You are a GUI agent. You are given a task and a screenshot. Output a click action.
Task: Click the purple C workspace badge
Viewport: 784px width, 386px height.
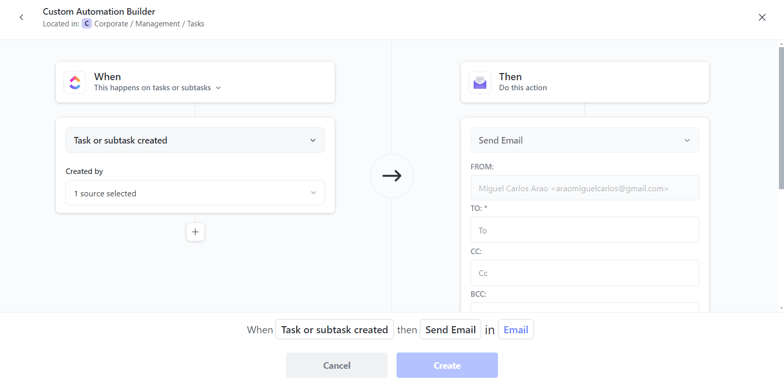[87, 24]
